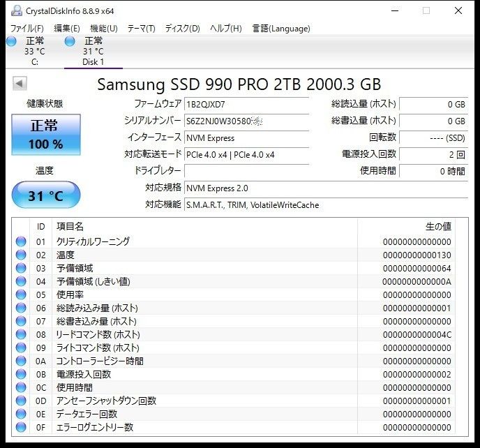Select the リードコマンド数 (ホスト) attribute name

pyautogui.click(x=98, y=334)
